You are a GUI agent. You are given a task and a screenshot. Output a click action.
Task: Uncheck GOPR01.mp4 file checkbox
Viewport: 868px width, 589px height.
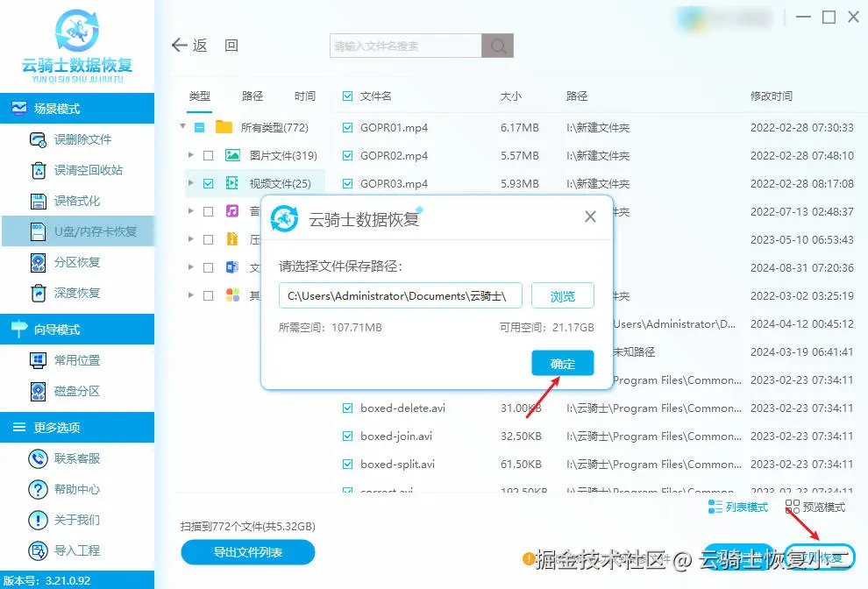coord(348,128)
